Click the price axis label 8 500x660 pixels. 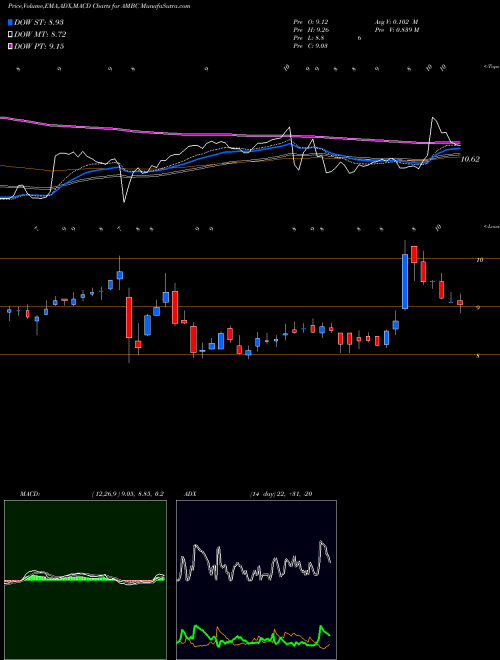(478, 356)
